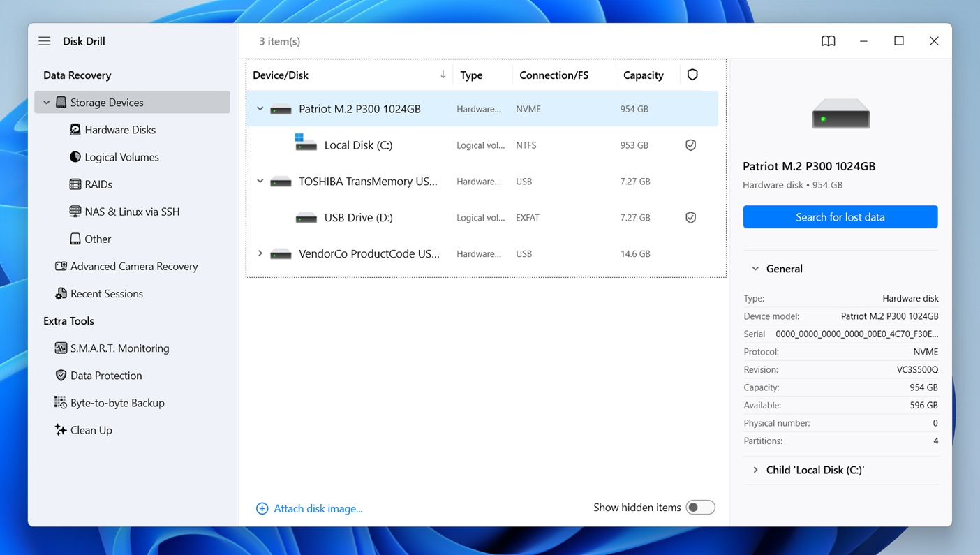Click the 596 GB available value
The height and width of the screenshot is (555, 980).
tap(923, 406)
